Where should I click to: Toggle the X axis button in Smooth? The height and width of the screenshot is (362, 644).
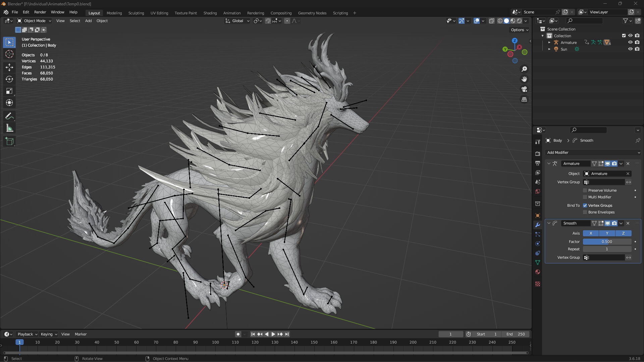(x=591, y=233)
